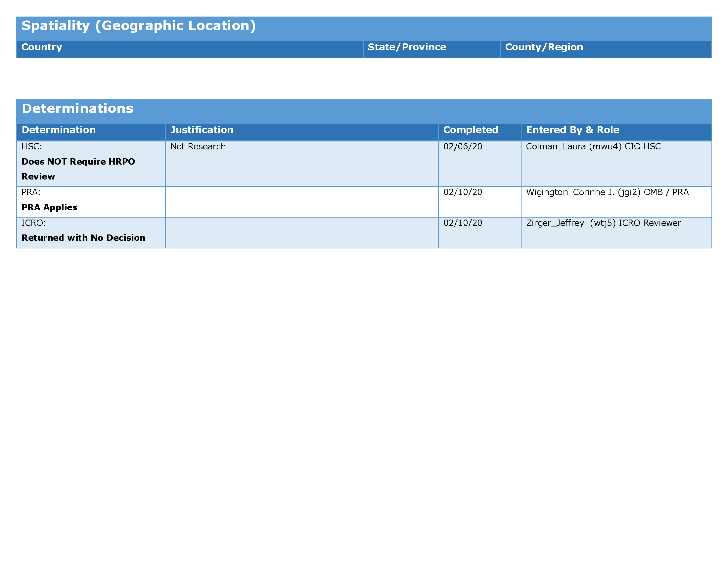This screenshot has width=728, height=563.
Task: Select the Not Research justification cell
Action: [x=198, y=147]
